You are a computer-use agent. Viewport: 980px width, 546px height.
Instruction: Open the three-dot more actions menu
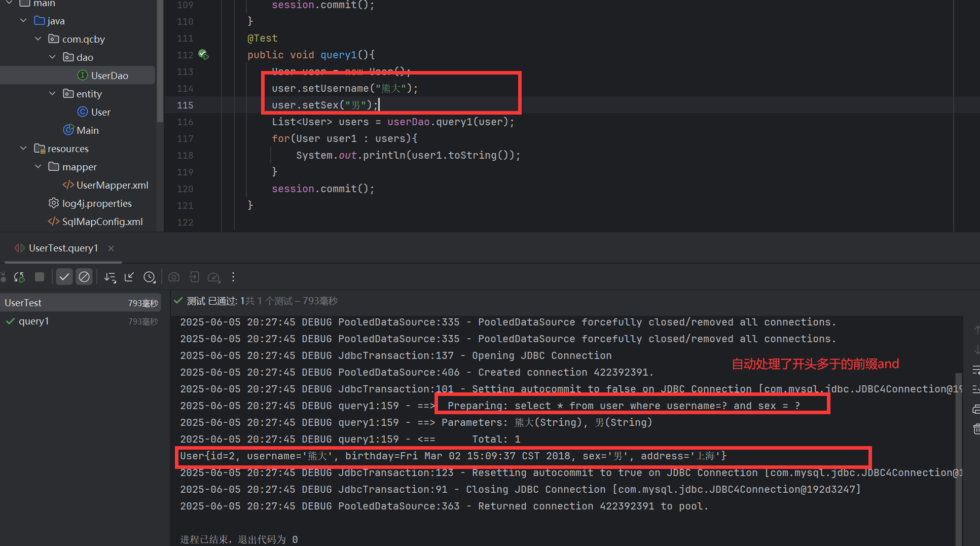click(233, 277)
